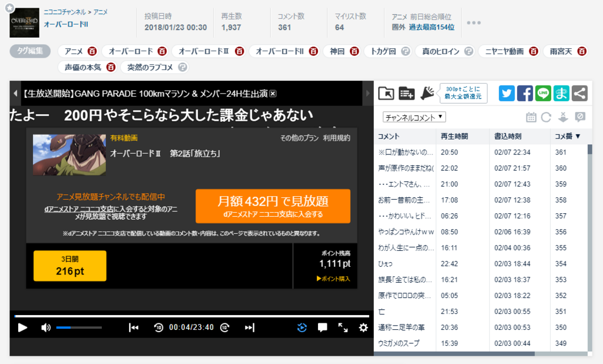Reload the comment list
603x364 pixels.
(546, 117)
